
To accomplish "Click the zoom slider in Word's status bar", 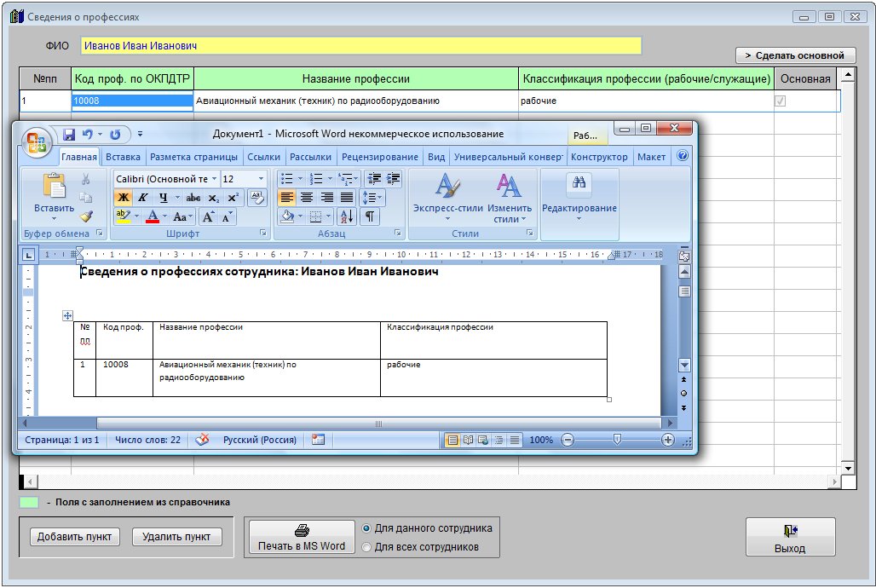I will coord(617,440).
